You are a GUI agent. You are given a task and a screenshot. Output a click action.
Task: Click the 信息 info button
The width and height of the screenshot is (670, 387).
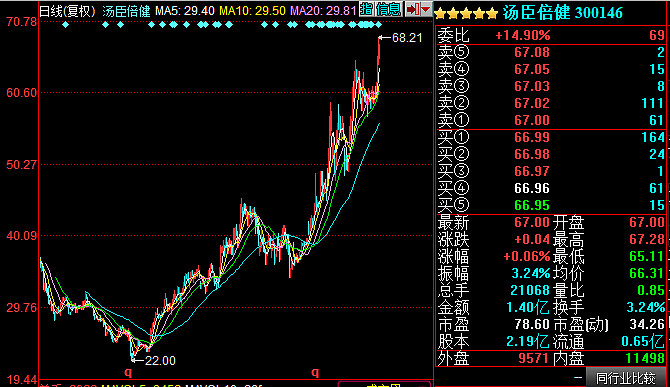[388, 9]
